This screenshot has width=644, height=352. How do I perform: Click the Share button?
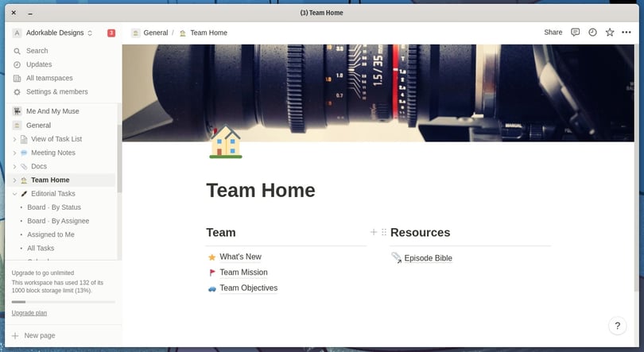tap(553, 33)
